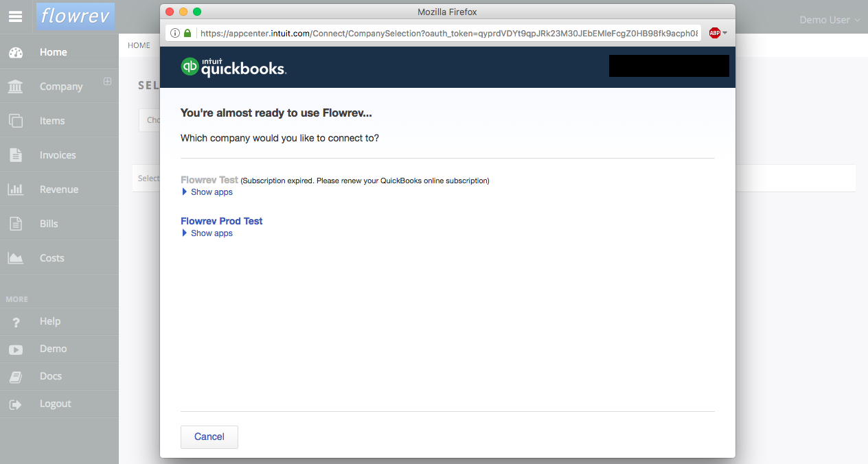Click the Demo video play icon
The image size is (868, 464).
pos(16,349)
